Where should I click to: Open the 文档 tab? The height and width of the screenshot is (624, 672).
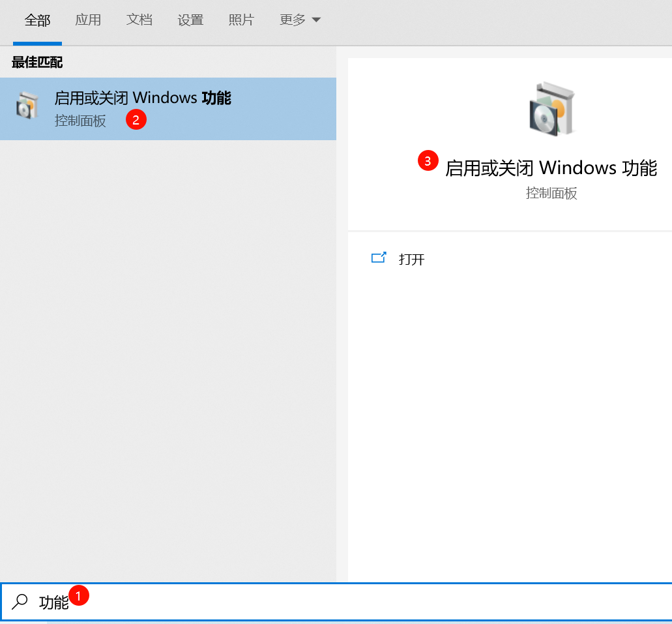139,20
